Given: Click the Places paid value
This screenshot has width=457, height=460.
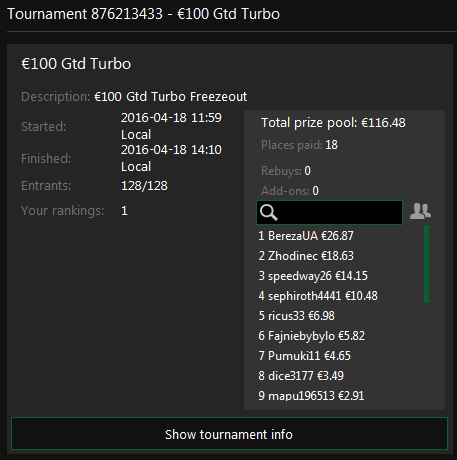Looking at the screenshot, I should (x=331, y=145).
